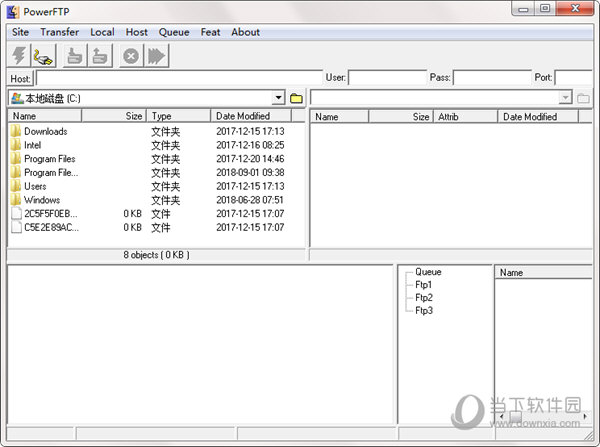600x447 pixels.
Task: Open the Queue menu
Action: (x=174, y=32)
